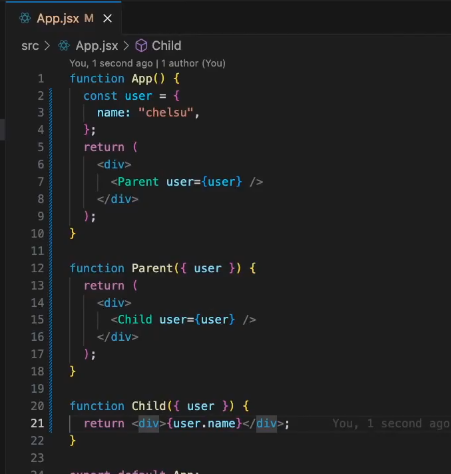Click line number 12 in gutter
Image resolution: width=451 pixels, height=474 pixels.
[x=37, y=268]
